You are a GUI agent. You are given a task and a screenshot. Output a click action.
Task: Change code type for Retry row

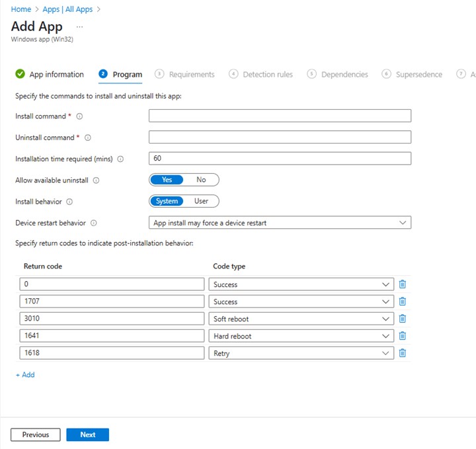[x=301, y=353]
